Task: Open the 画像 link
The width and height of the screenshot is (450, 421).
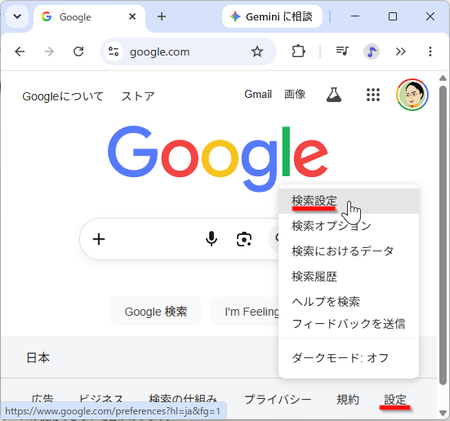Action: point(295,94)
